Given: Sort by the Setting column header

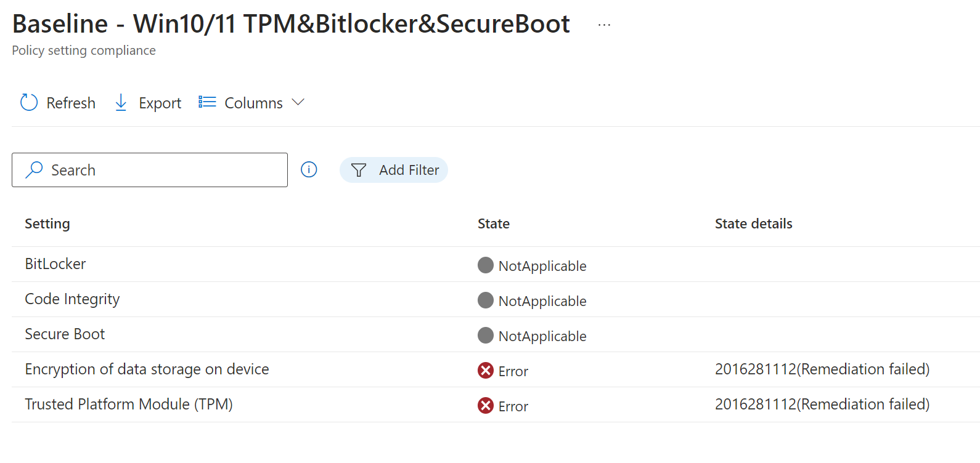Looking at the screenshot, I should [x=47, y=223].
